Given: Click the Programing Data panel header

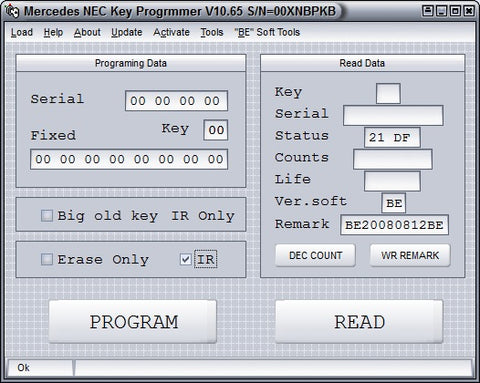Looking at the screenshot, I should pyautogui.click(x=131, y=63).
